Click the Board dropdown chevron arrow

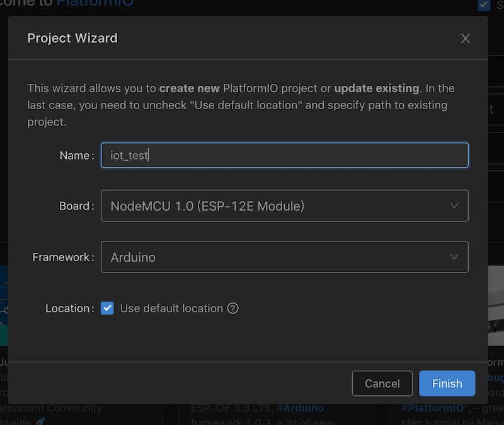(454, 206)
